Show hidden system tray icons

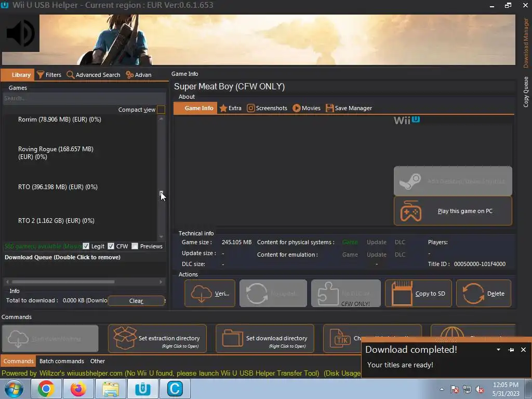point(442,389)
